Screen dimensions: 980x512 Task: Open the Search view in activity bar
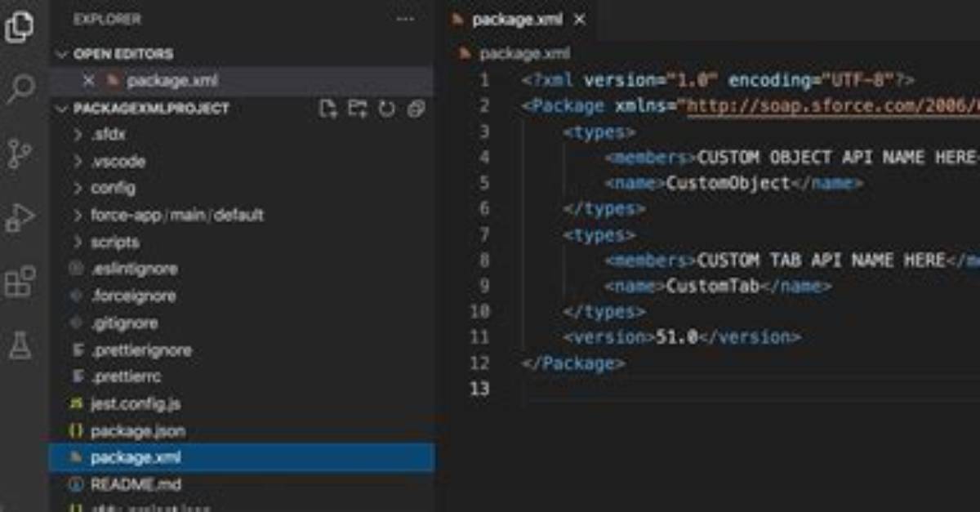[20, 88]
